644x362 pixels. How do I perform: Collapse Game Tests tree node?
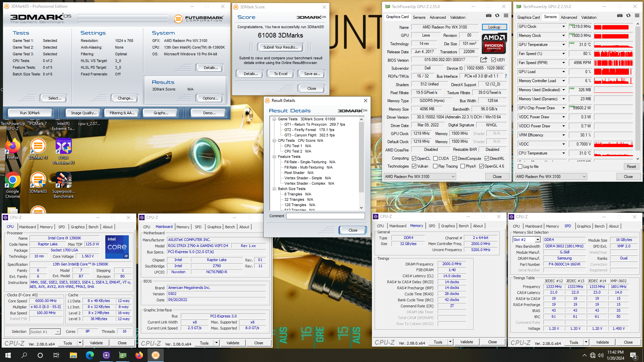[274, 119]
